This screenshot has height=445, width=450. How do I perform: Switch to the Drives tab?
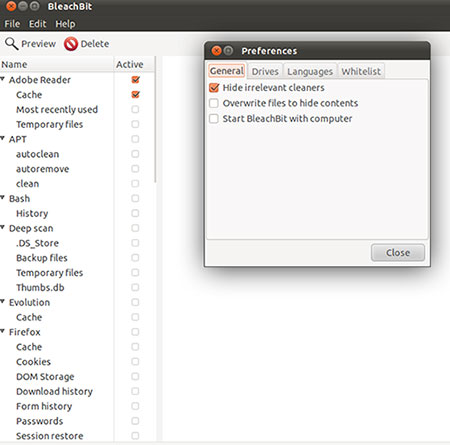click(265, 71)
